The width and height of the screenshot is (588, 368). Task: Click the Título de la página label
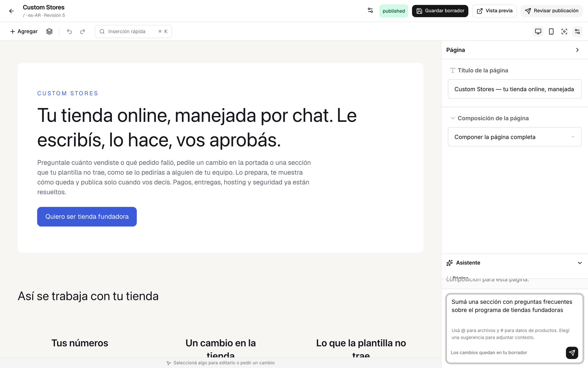click(x=483, y=71)
